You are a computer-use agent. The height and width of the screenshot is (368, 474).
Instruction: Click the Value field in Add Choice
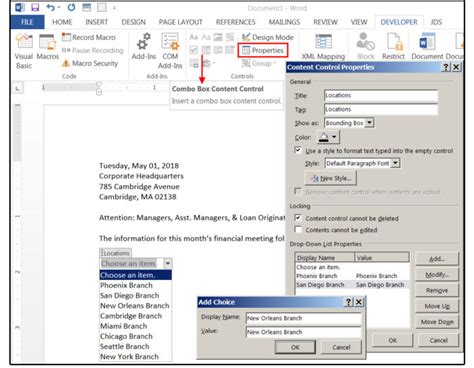pyautogui.click(x=304, y=332)
